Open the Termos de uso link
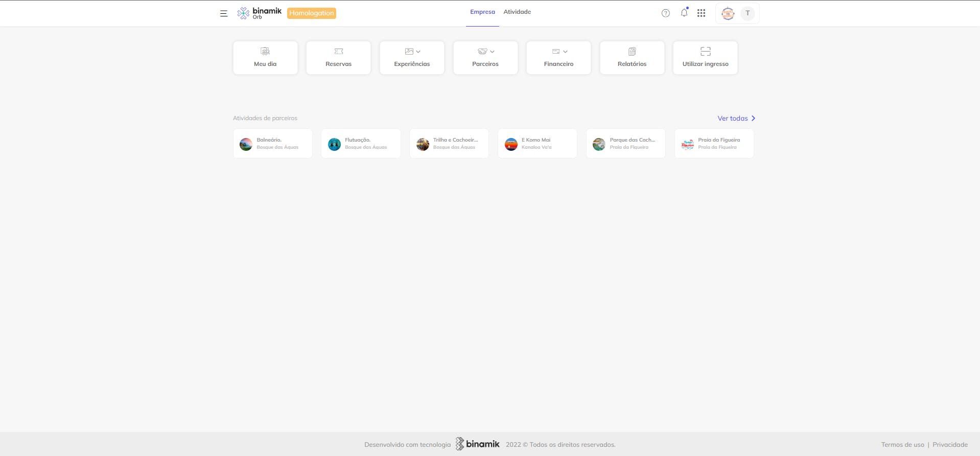Screen dimensions: 980x456 tap(902, 445)
